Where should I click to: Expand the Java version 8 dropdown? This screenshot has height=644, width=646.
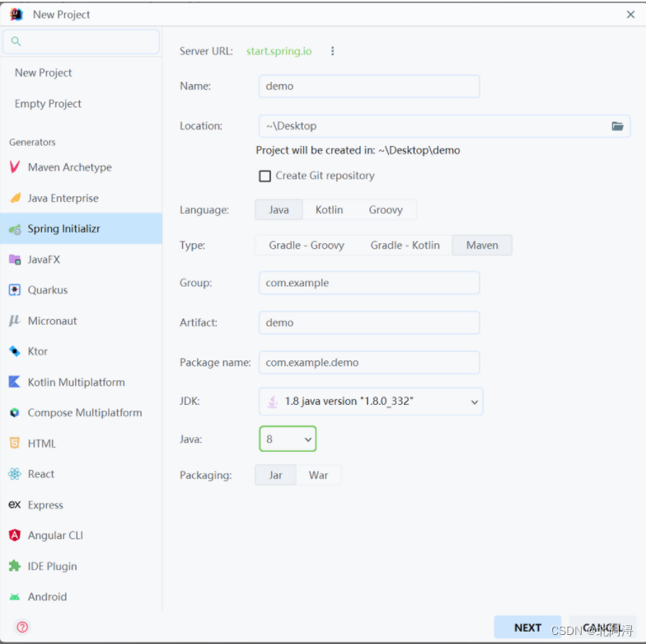288,439
